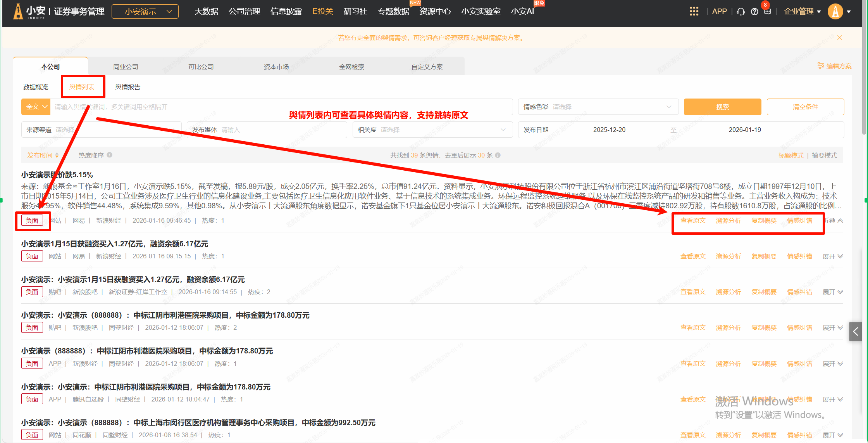The width and height of the screenshot is (868, 443).
Task: Click the orange 搜索 button
Action: click(722, 107)
